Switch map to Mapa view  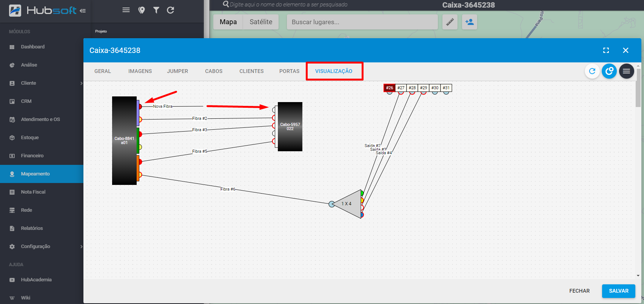228,22
